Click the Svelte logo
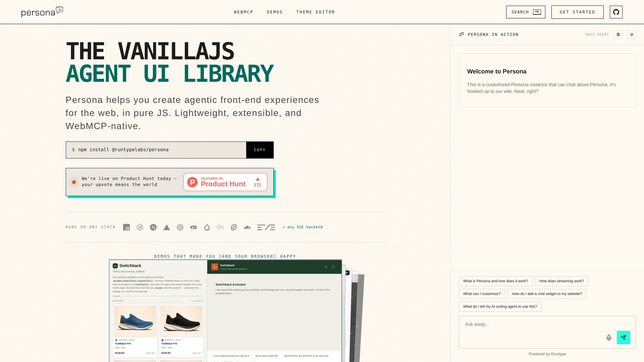 (x=234, y=227)
